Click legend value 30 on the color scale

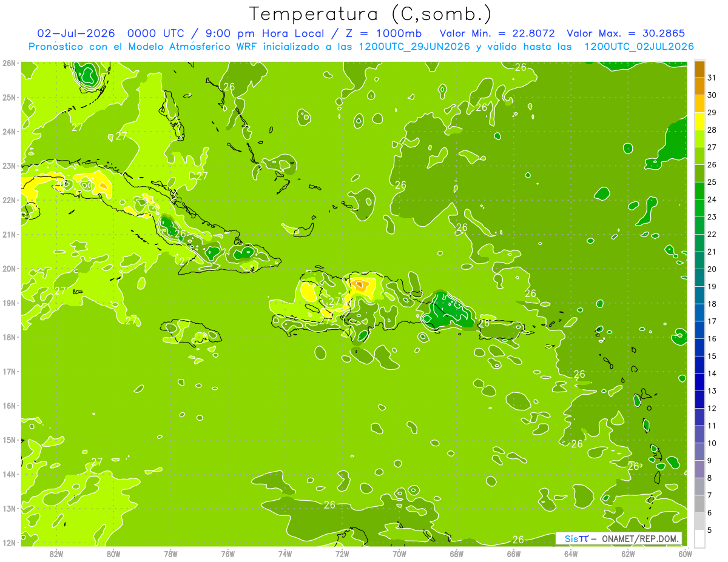(712, 95)
